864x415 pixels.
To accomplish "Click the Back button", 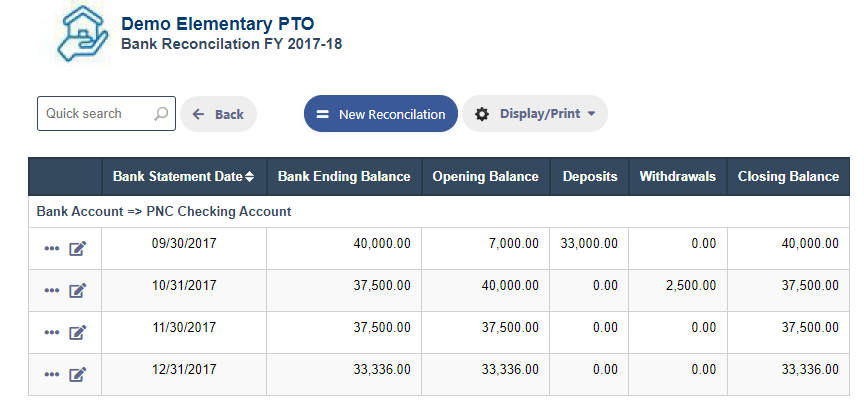I will 218,114.
